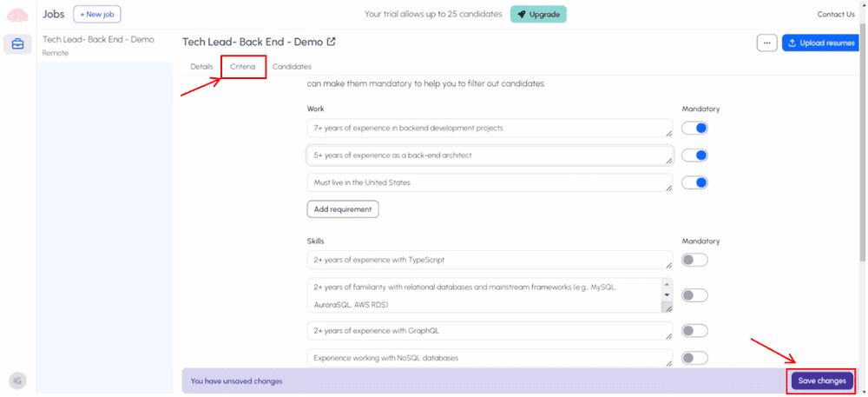Open the Candidates tab

pos(292,67)
